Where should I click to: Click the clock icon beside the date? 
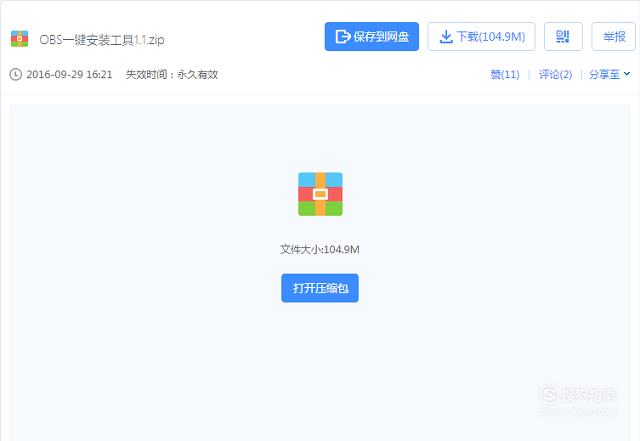pyautogui.click(x=16, y=74)
